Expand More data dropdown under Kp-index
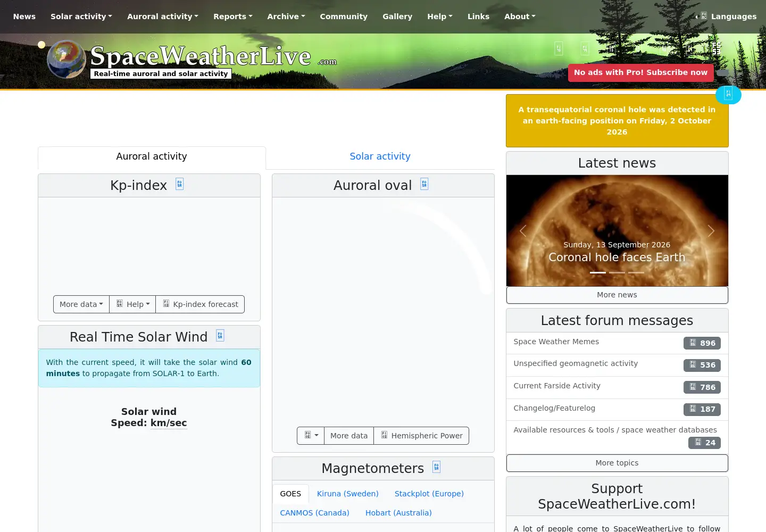 (81, 304)
